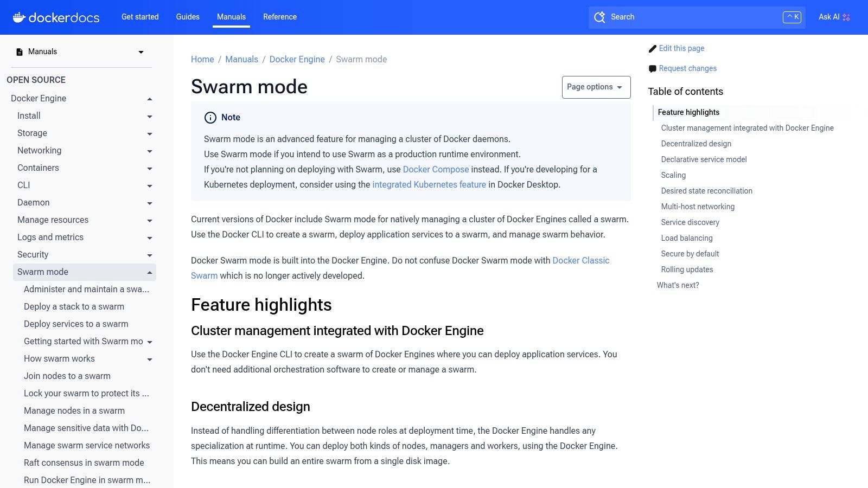
Task: Go to Home breadcrumb link
Action: click(202, 59)
